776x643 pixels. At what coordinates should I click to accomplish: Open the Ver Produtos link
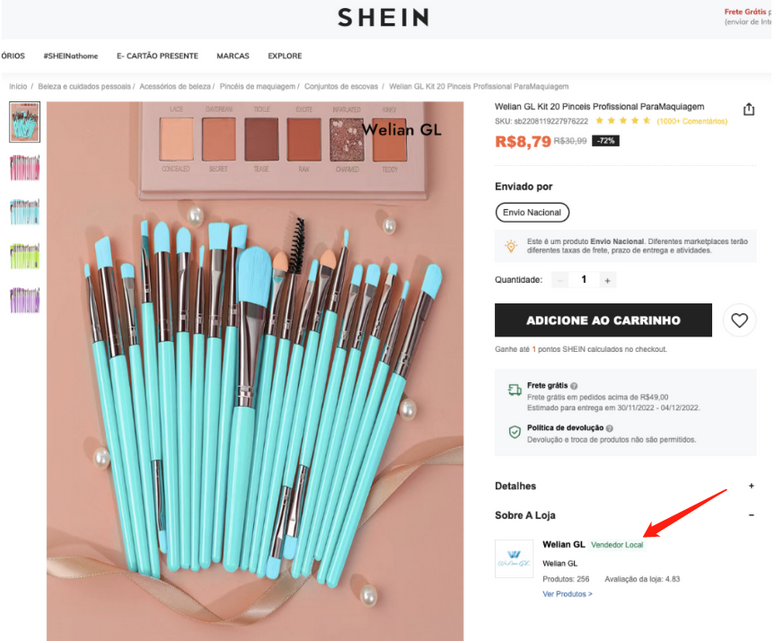567,594
